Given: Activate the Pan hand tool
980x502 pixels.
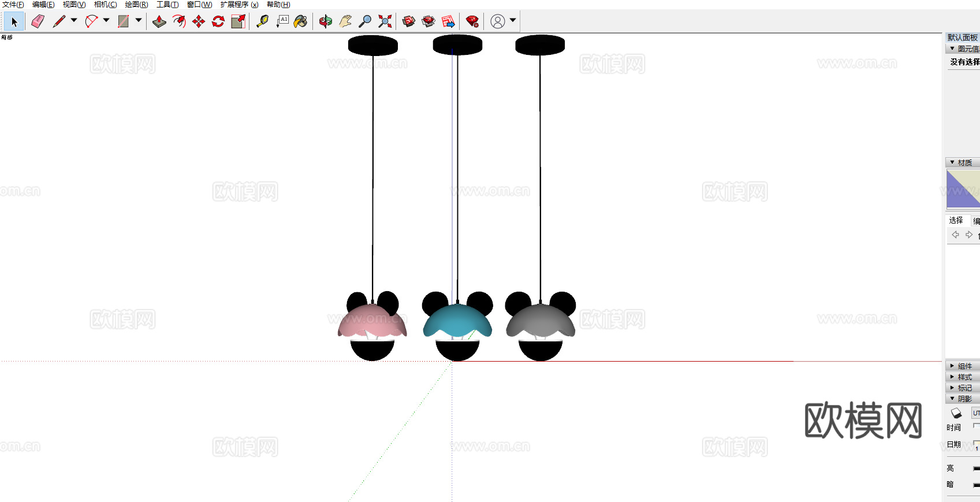Looking at the screenshot, I should coord(345,22).
